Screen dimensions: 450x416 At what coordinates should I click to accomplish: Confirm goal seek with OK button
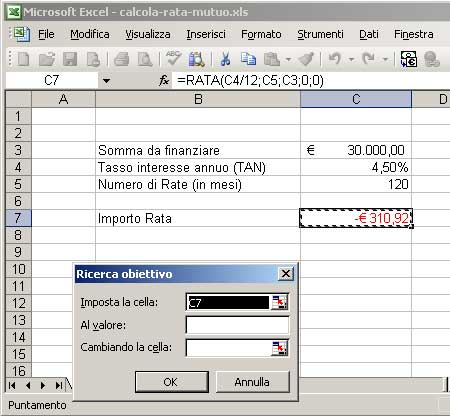click(x=172, y=382)
